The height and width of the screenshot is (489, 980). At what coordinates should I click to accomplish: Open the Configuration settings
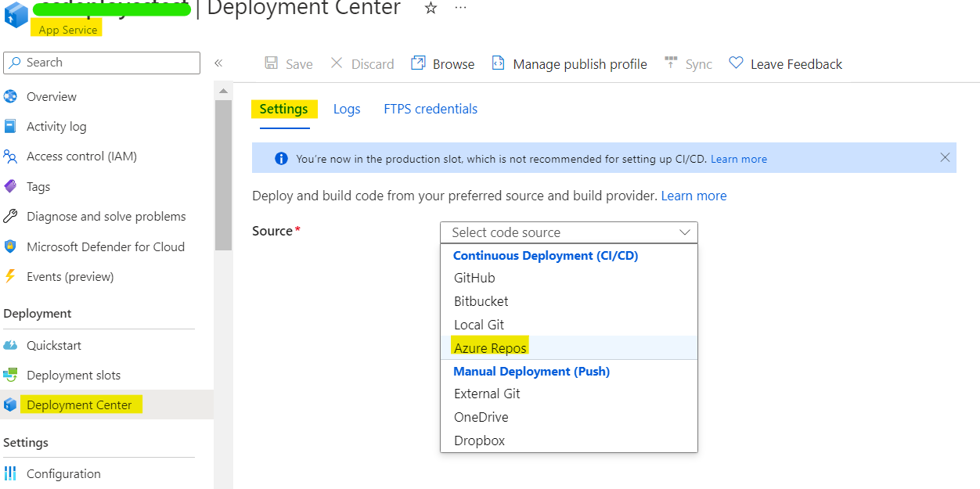[x=63, y=473]
